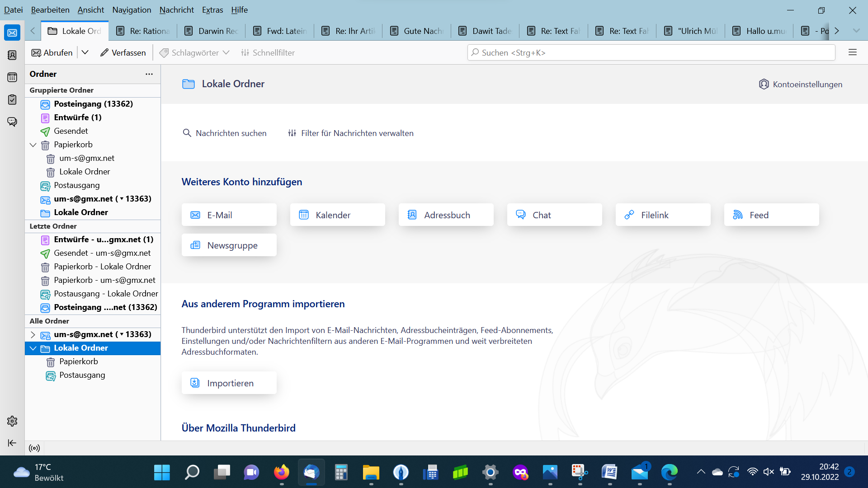This screenshot has height=488, width=868.
Task: Switch to the Darwin Rec tab
Action: pos(212,31)
